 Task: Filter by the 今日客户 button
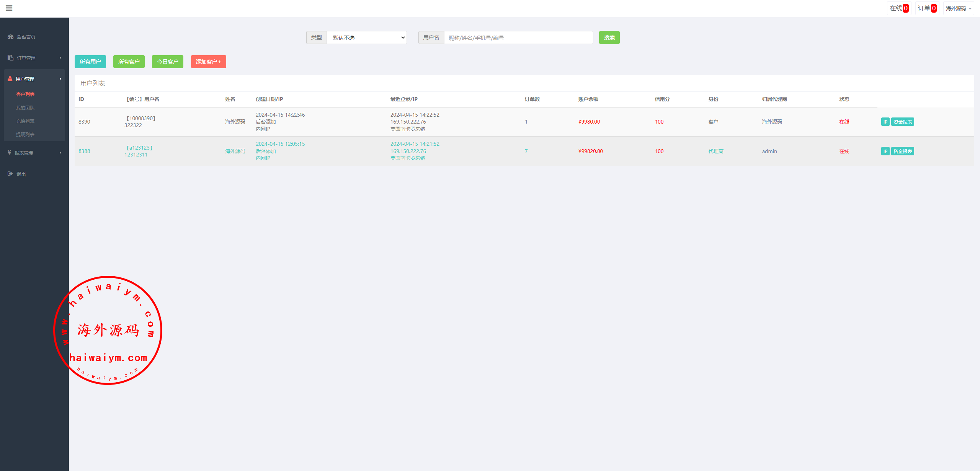pos(167,62)
